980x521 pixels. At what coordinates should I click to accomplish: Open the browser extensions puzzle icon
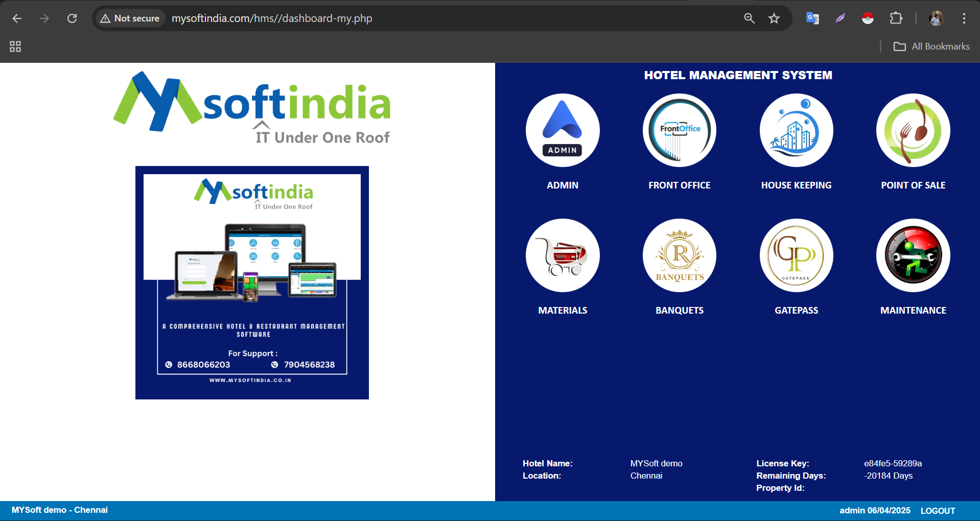896,18
